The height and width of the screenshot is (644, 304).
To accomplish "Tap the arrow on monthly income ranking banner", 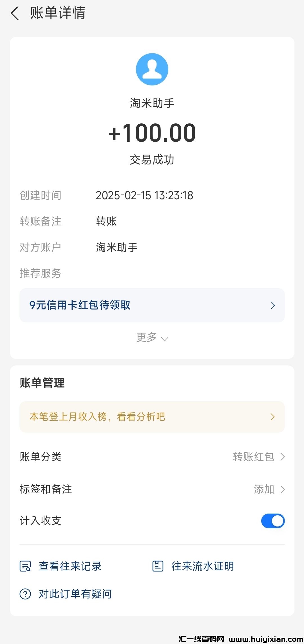I will [x=272, y=417].
